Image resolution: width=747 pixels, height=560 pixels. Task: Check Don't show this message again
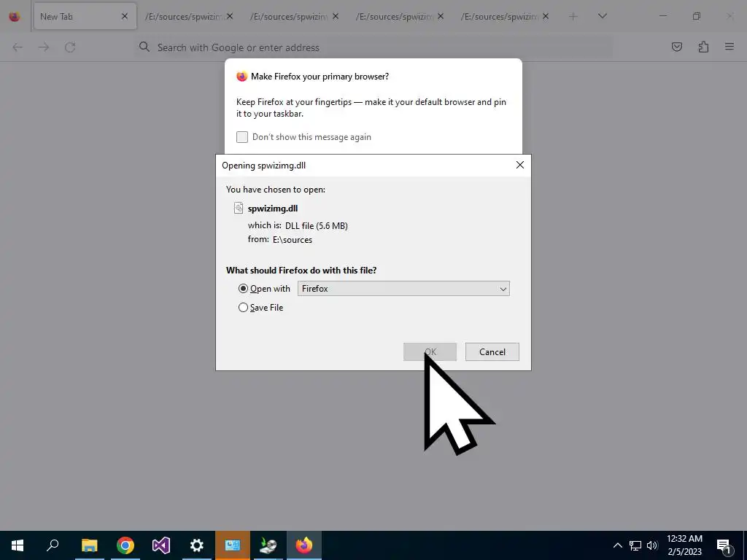point(242,137)
